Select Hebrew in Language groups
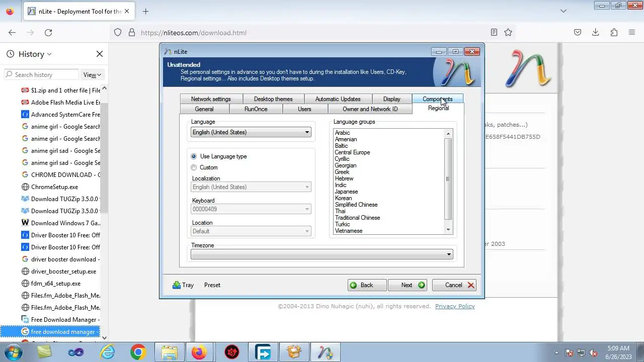 point(344,178)
